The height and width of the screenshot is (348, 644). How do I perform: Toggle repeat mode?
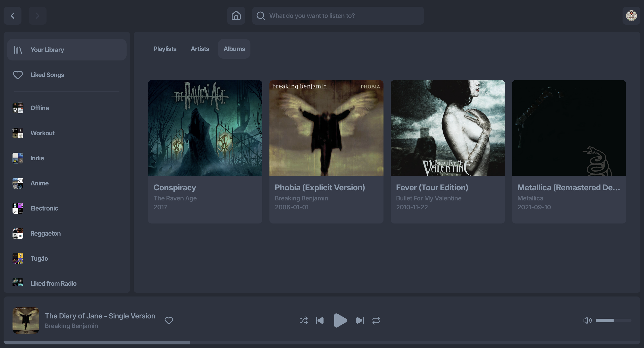(x=376, y=320)
